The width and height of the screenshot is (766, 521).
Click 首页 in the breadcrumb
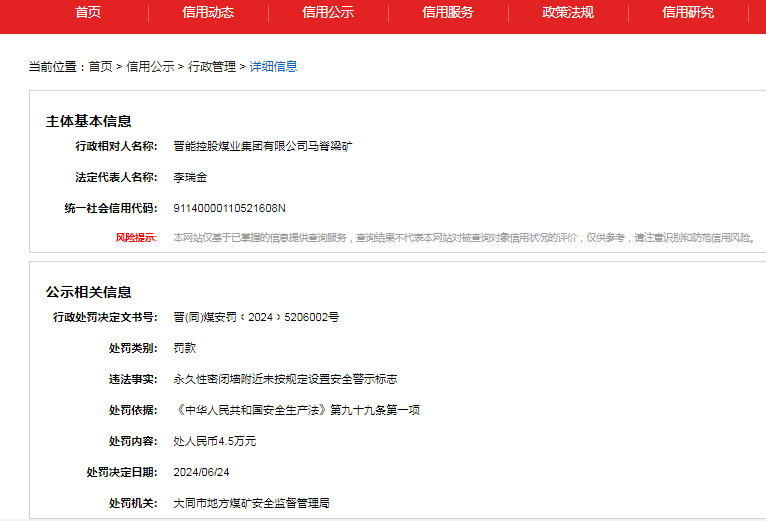(x=101, y=66)
